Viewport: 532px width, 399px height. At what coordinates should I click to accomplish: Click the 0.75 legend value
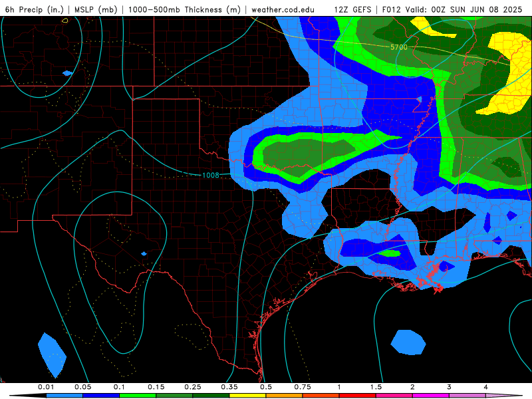click(303, 387)
